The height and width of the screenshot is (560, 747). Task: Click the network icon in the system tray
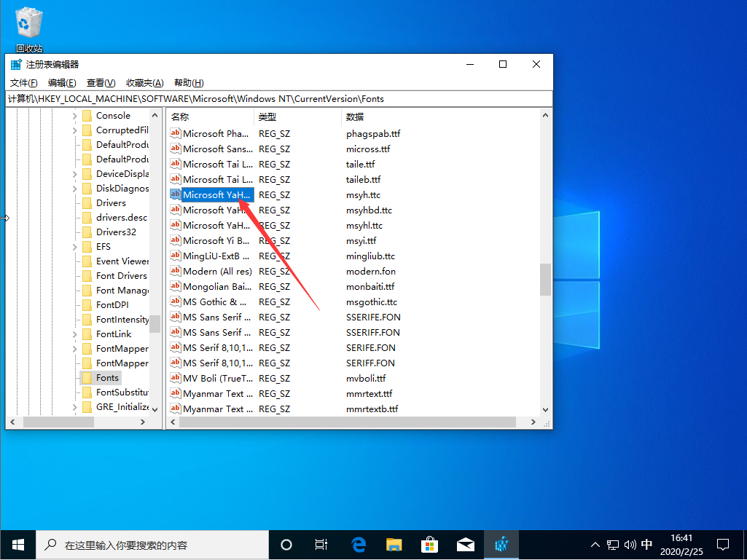coord(612,544)
